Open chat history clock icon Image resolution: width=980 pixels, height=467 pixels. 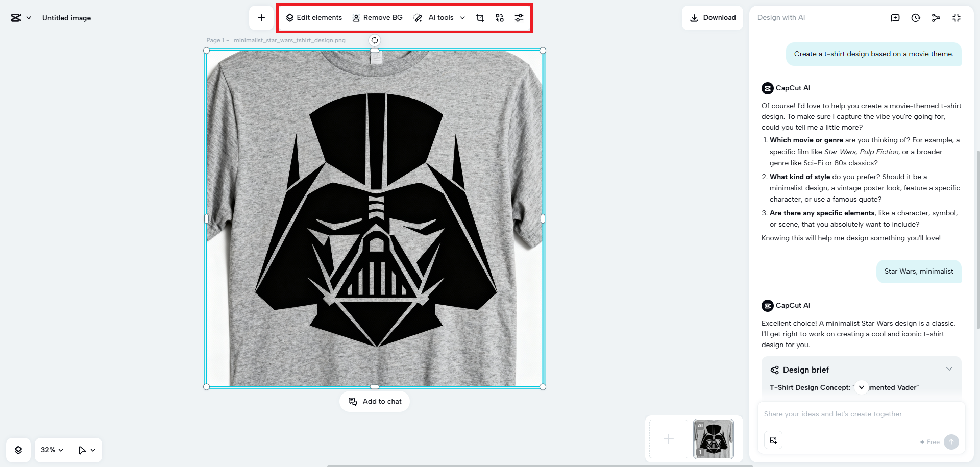pyautogui.click(x=916, y=18)
